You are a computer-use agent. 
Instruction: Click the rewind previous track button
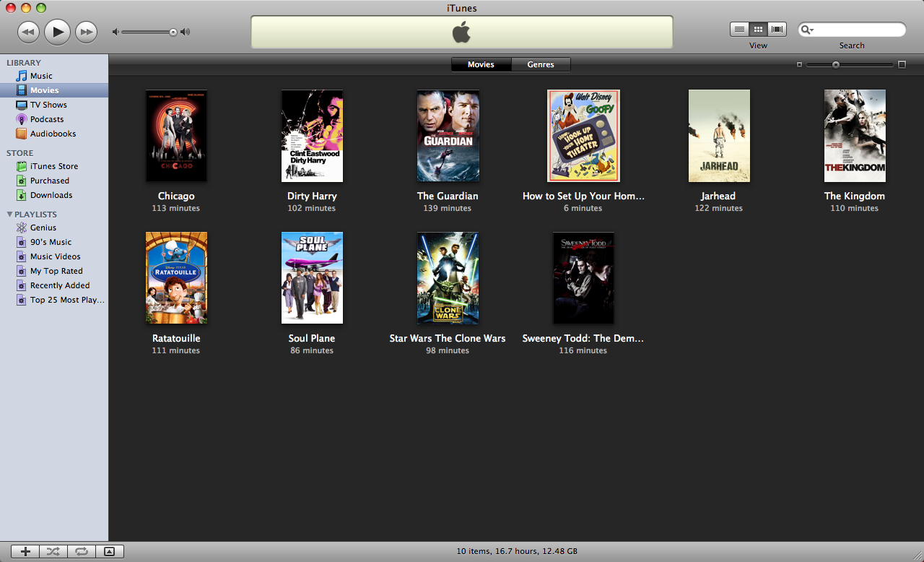(x=28, y=32)
